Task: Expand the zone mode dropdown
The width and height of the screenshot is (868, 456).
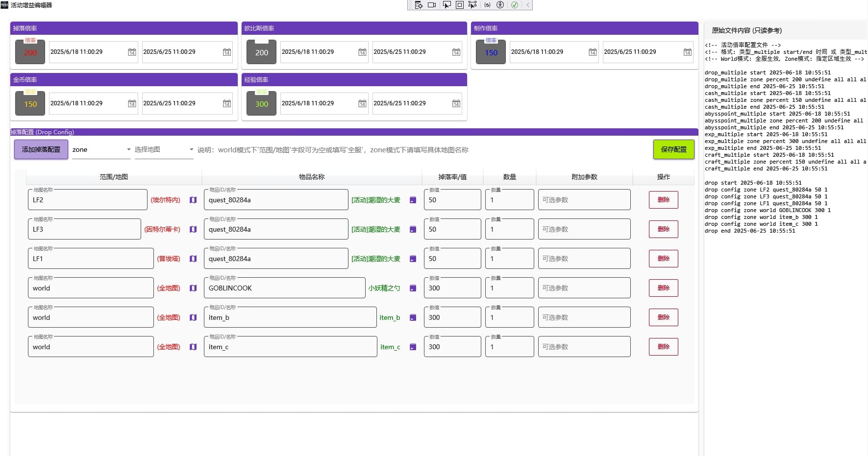Action: pyautogui.click(x=128, y=149)
